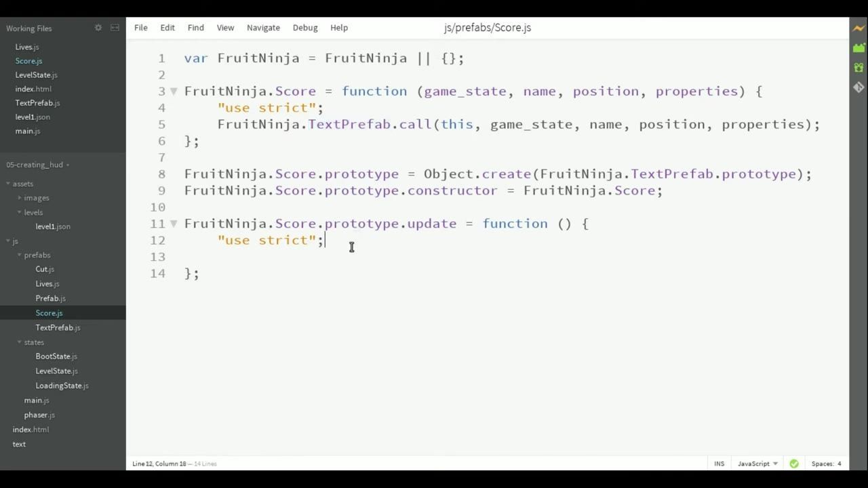Open the Find menu
The image size is (868, 488).
pyautogui.click(x=196, y=28)
